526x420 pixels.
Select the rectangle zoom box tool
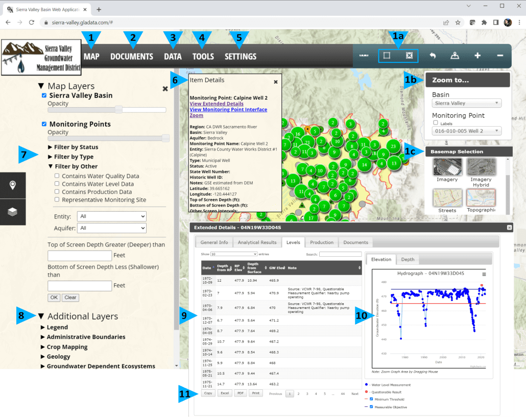[x=387, y=56]
